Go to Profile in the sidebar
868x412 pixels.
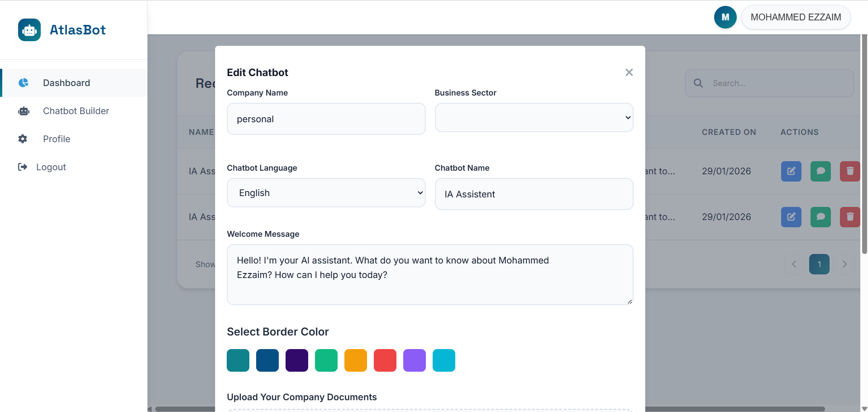[x=57, y=139]
